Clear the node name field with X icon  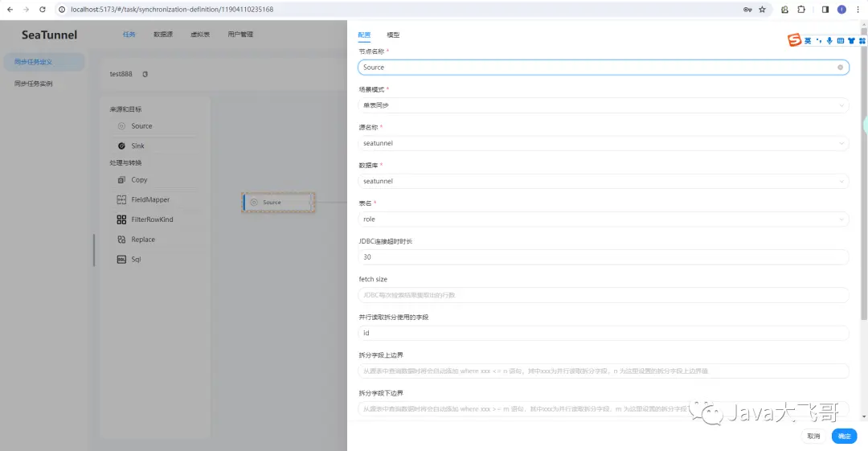pyautogui.click(x=840, y=68)
